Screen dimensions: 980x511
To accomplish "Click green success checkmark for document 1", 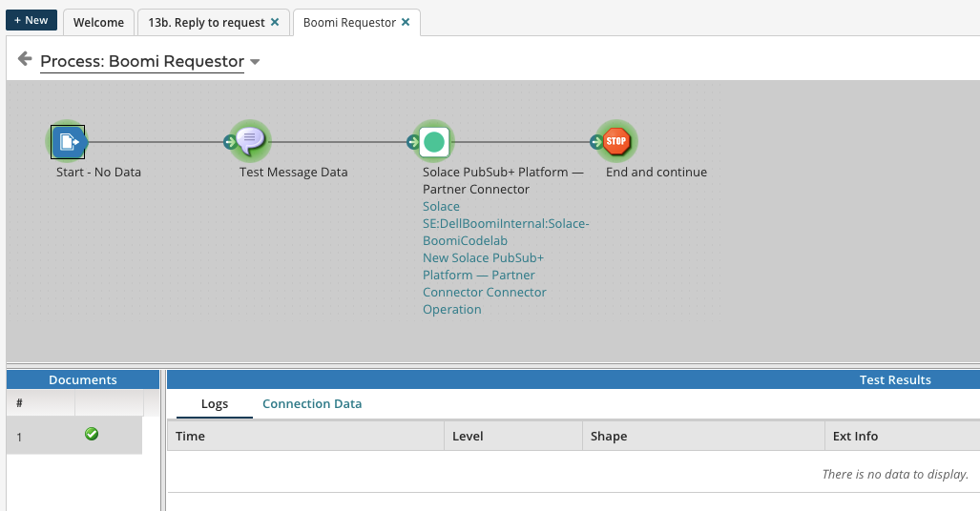I will click(x=92, y=434).
